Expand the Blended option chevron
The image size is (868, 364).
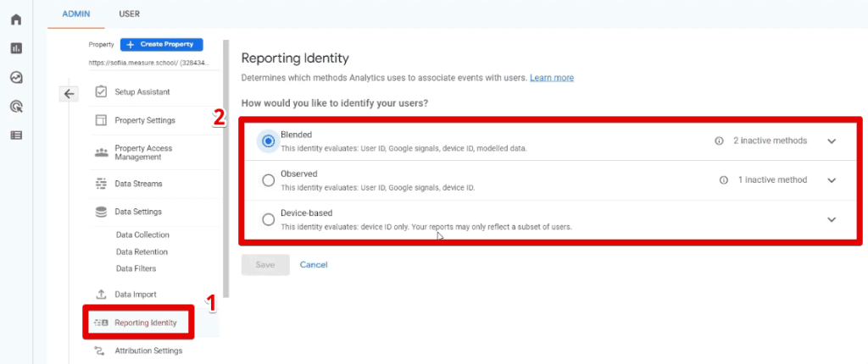point(831,141)
